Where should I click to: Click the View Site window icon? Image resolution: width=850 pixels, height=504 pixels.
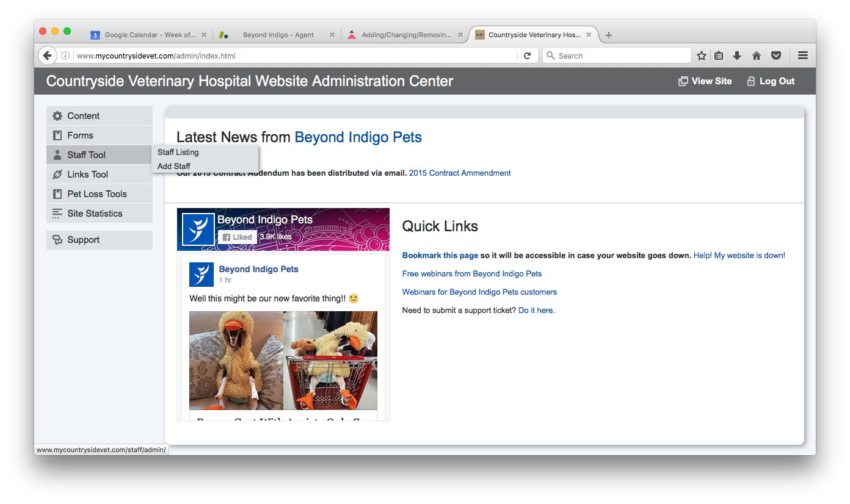(x=683, y=81)
